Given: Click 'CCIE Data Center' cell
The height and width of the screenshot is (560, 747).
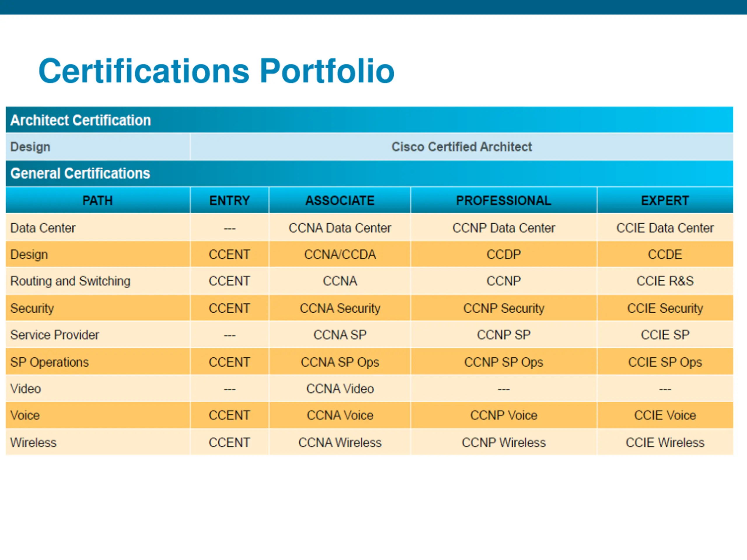Looking at the screenshot, I should (x=665, y=228).
